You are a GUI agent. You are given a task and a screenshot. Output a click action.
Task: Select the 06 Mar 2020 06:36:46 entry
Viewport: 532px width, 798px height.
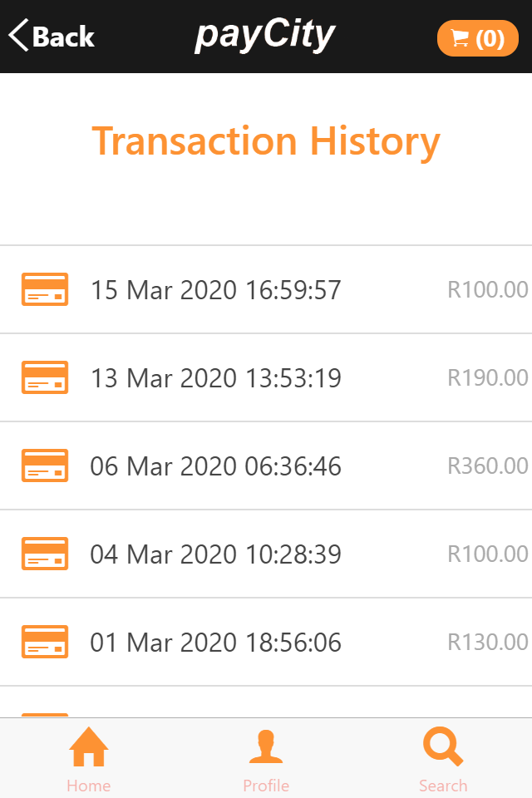point(215,466)
